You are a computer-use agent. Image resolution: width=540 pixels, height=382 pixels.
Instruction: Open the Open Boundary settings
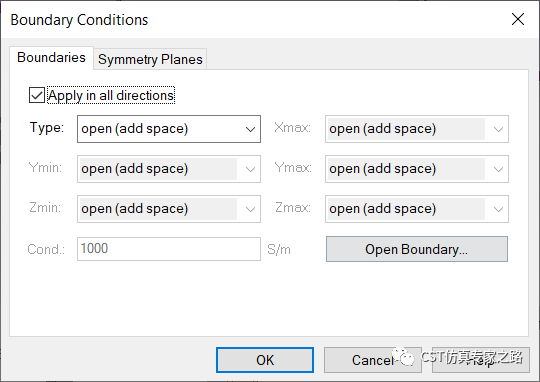(417, 249)
